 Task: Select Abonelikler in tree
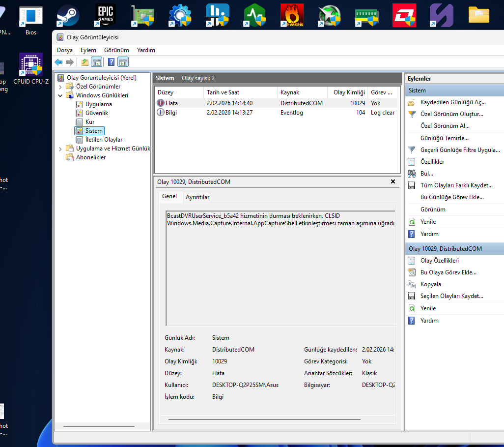coord(91,157)
